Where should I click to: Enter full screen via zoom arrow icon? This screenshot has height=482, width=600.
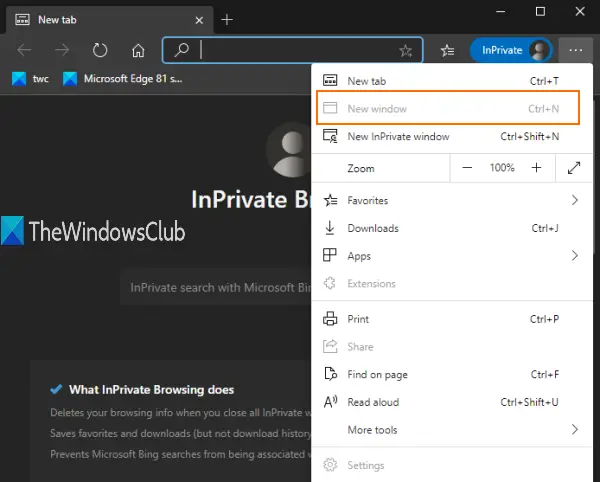click(574, 168)
